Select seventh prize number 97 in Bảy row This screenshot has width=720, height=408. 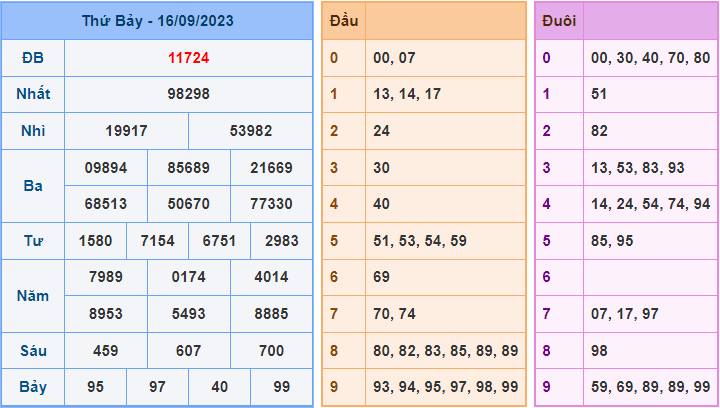(x=158, y=387)
